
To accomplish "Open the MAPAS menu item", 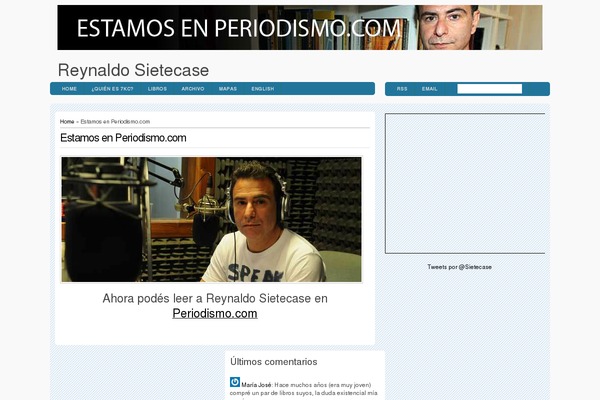I will pos(228,89).
